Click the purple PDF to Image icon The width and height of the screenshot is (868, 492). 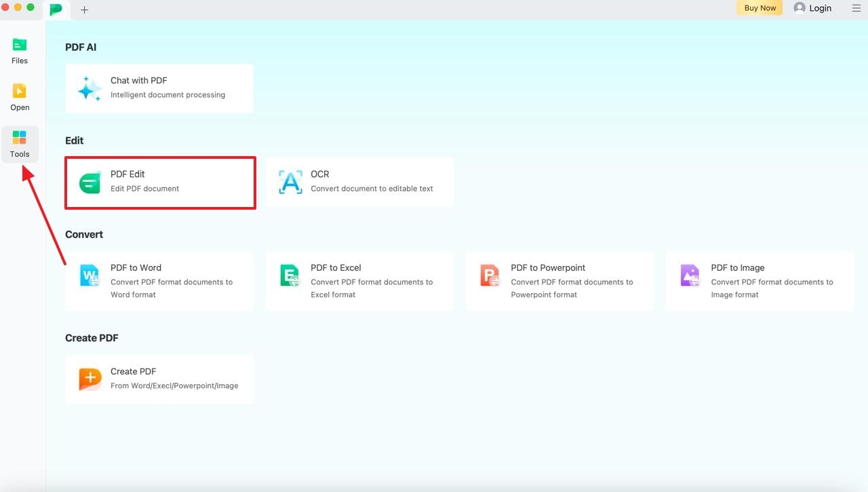click(x=690, y=276)
